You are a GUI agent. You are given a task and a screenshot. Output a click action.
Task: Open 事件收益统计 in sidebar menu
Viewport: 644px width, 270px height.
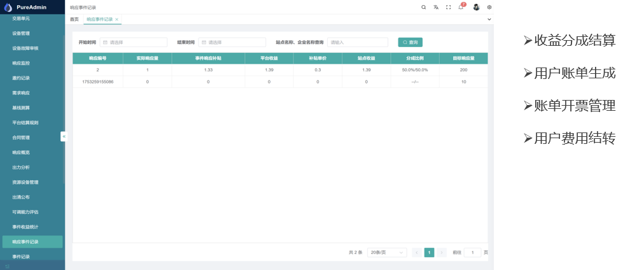[25, 227]
